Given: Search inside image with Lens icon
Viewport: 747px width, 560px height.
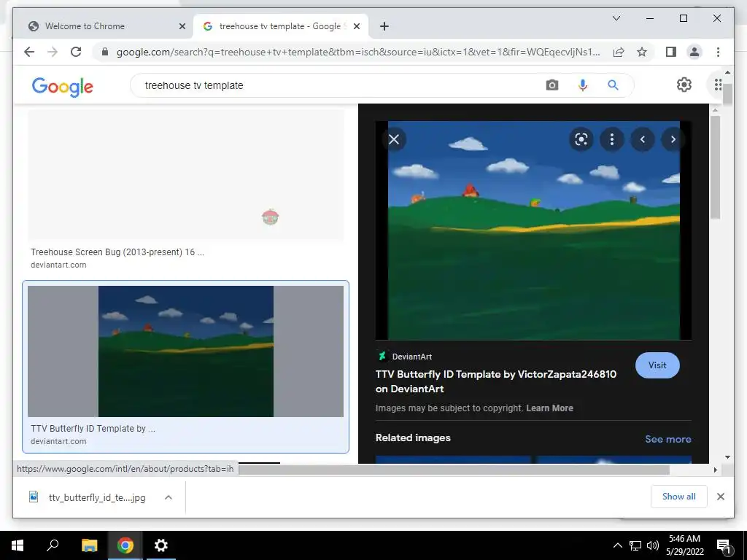Looking at the screenshot, I should (581, 139).
